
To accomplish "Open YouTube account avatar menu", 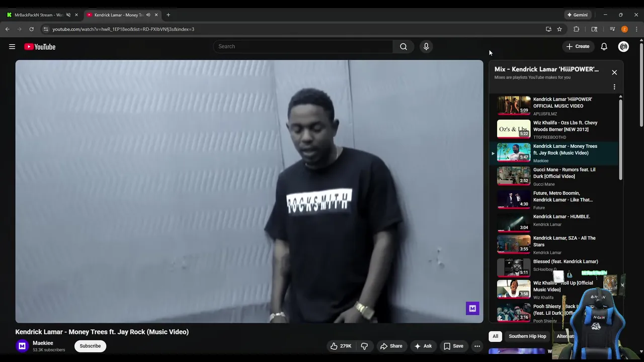I will click(623, 47).
